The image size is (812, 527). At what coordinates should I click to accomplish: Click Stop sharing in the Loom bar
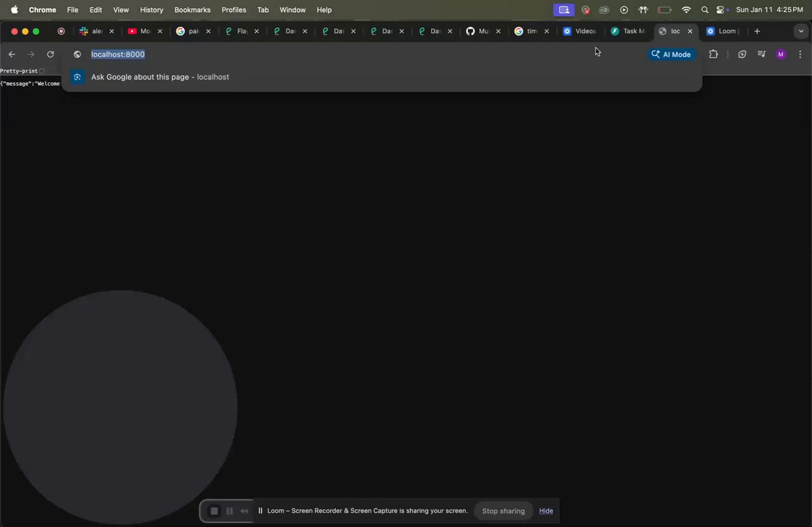[503, 511]
